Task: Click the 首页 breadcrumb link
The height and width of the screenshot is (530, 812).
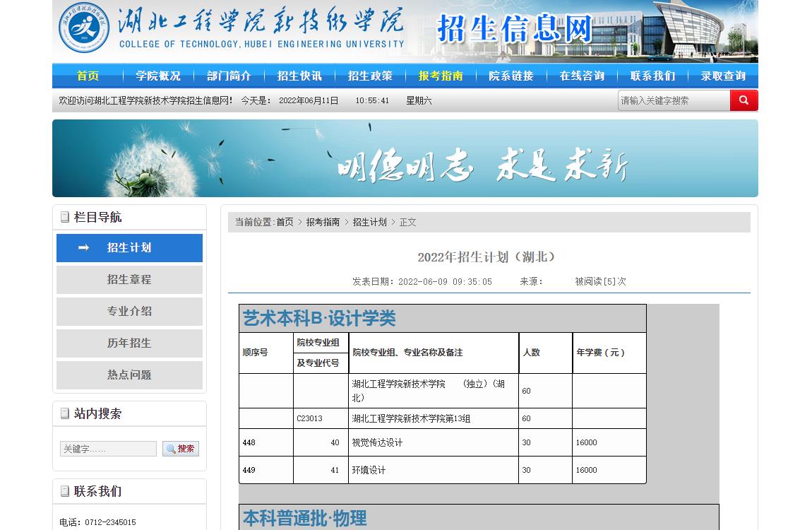Action: (285, 223)
